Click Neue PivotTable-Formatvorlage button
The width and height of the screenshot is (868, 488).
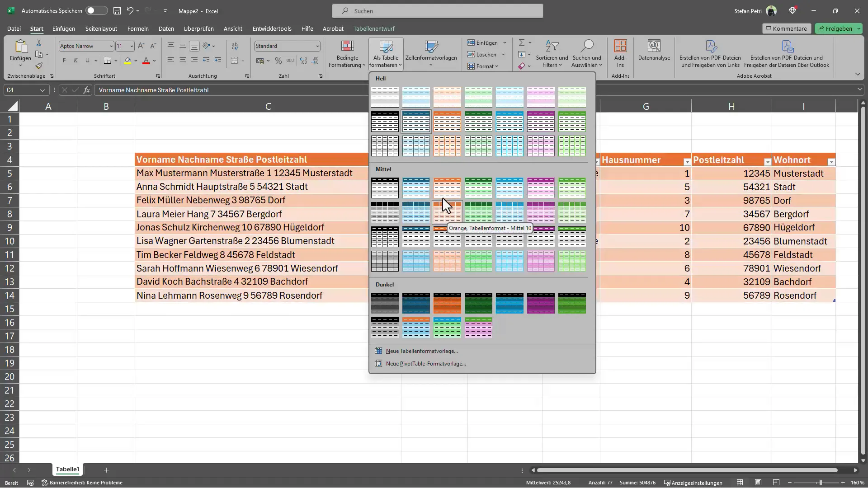pos(427,363)
